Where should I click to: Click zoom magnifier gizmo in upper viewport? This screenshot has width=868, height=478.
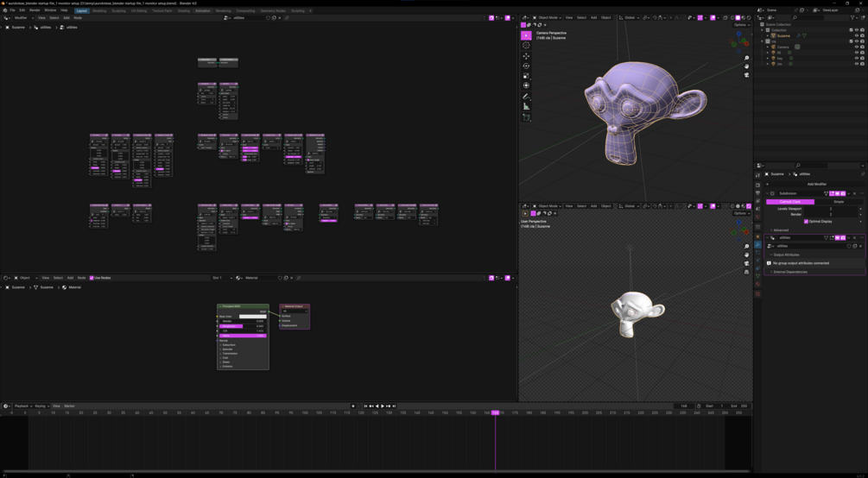pos(747,58)
